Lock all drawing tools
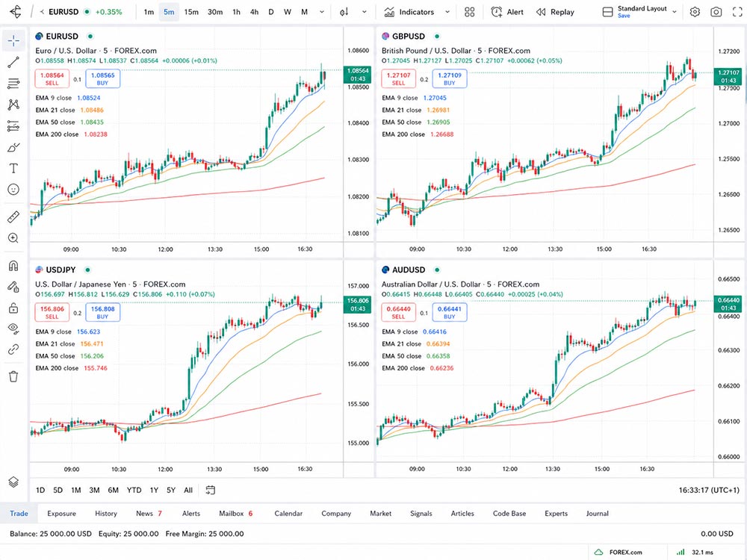Viewport: 747px width, 560px height. point(13,308)
